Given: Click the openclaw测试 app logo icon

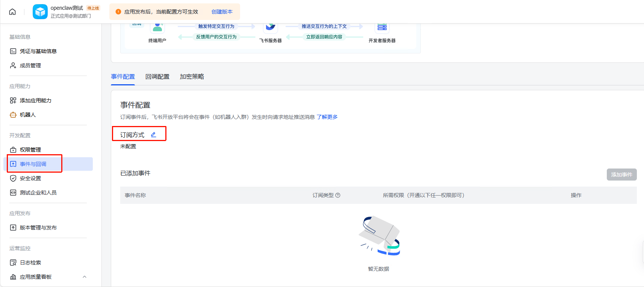Looking at the screenshot, I should click(40, 12).
